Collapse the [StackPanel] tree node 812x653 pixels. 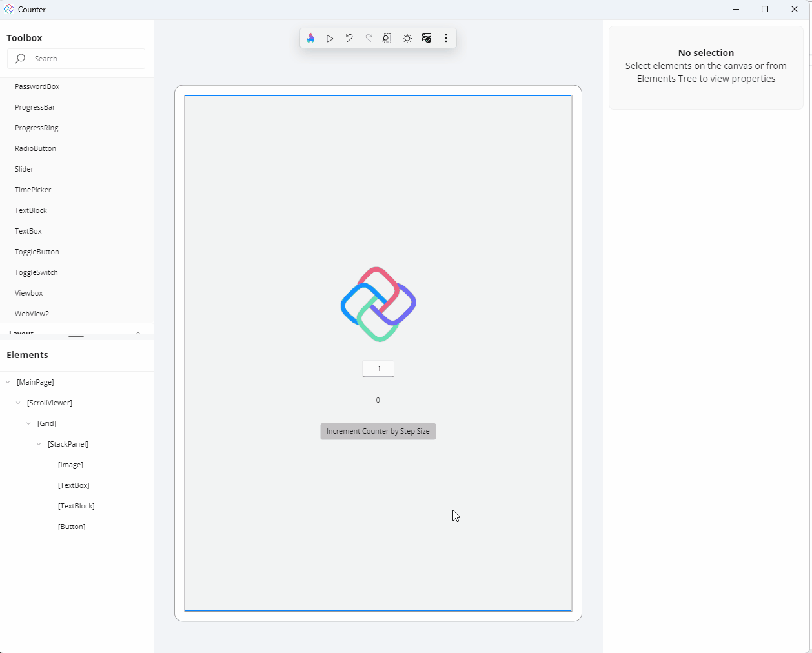click(38, 443)
